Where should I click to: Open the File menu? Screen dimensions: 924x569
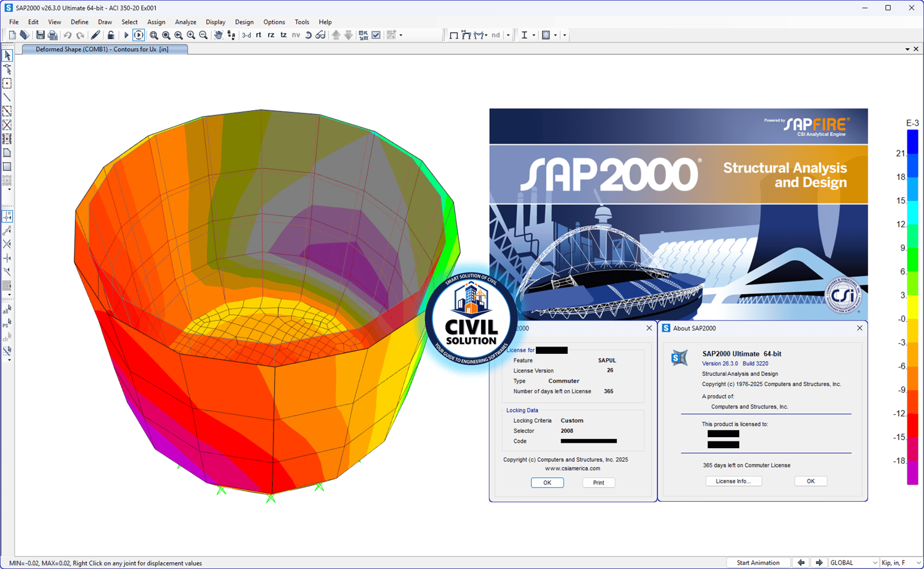click(14, 22)
